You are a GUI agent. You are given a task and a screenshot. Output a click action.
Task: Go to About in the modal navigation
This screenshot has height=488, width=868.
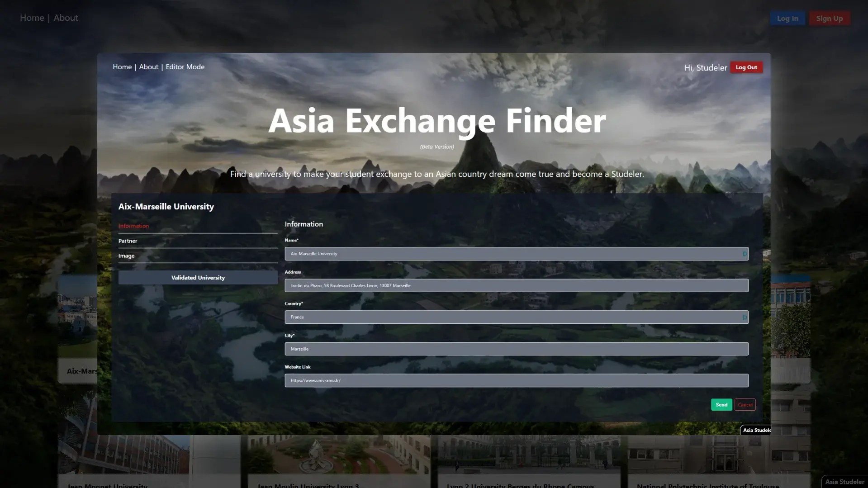[x=148, y=67]
